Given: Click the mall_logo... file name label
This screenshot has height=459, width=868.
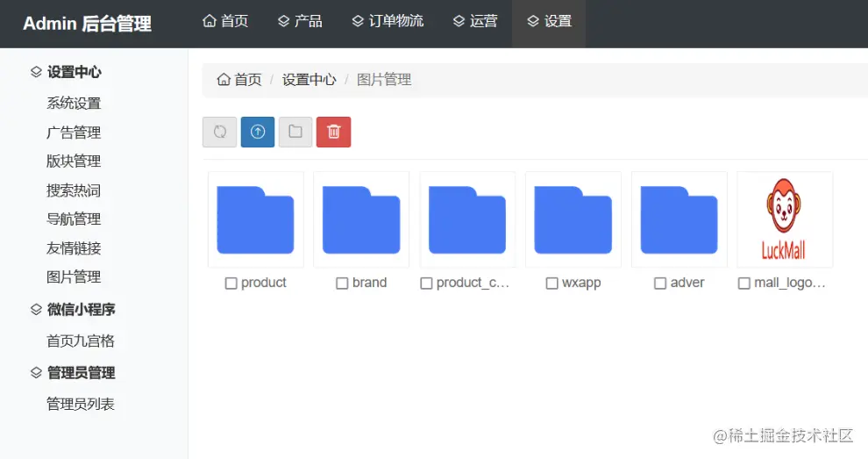Looking at the screenshot, I should (789, 283).
